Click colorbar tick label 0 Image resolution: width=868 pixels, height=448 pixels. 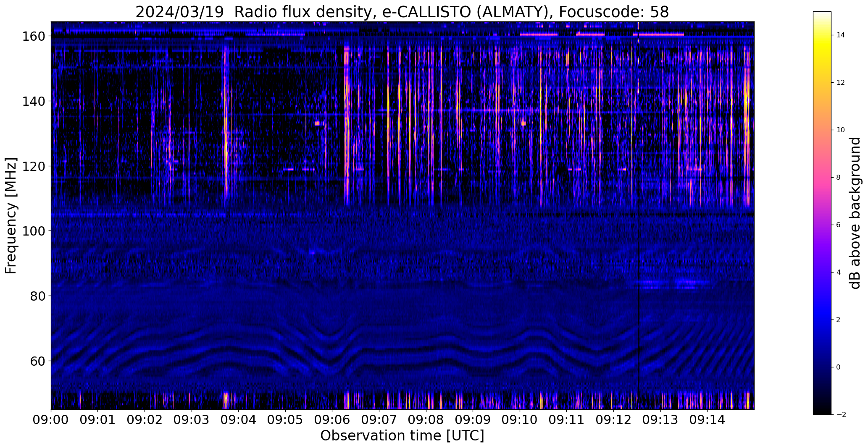point(838,367)
